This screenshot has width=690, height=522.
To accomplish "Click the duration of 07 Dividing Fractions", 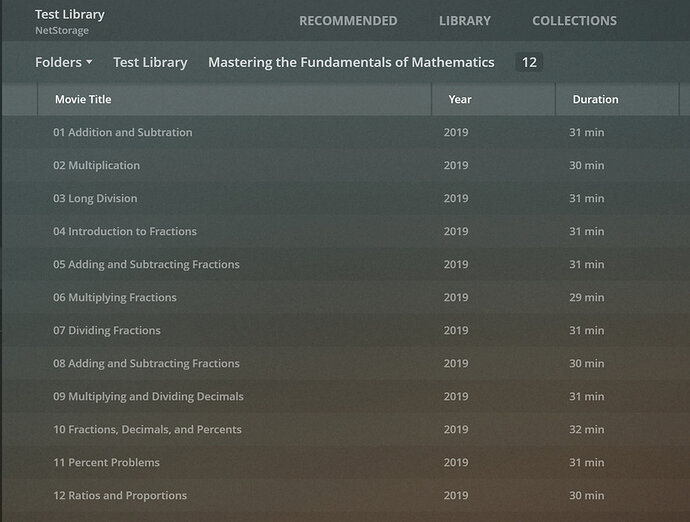I will pyautogui.click(x=587, y=331).
